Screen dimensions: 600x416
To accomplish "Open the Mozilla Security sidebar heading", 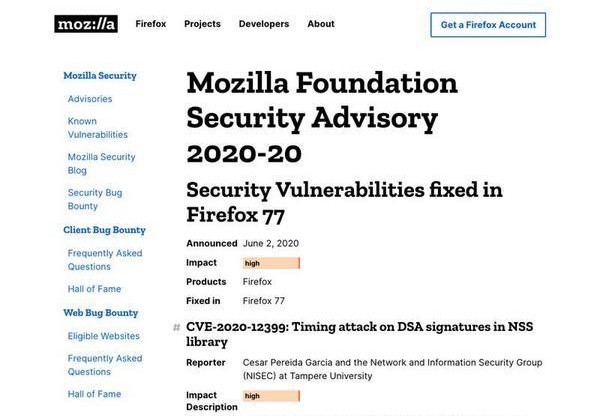I will pos(100,76).
